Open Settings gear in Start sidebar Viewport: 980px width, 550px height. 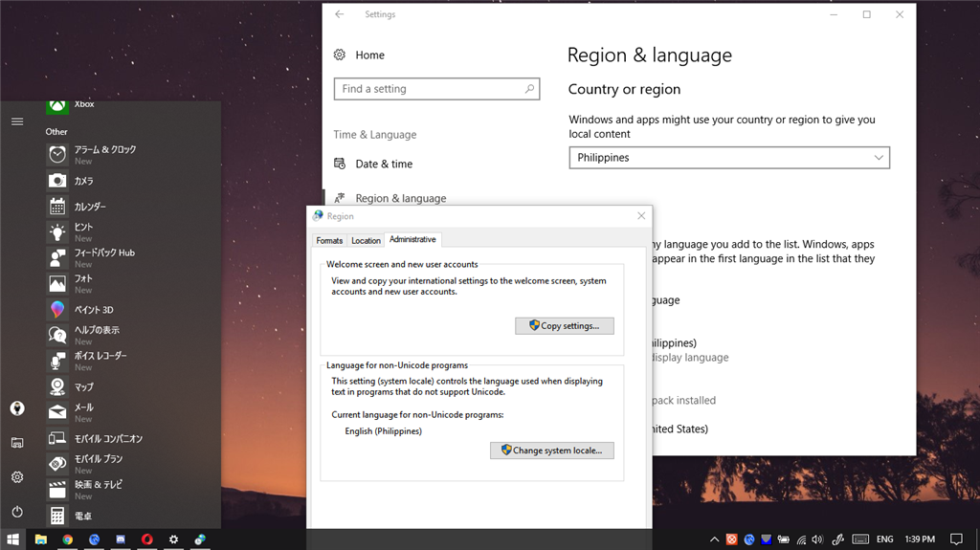pos(17,477)
